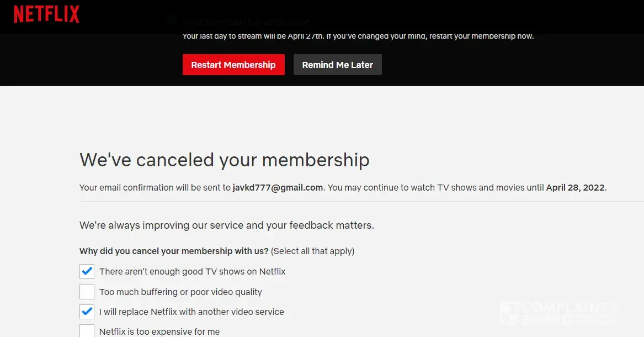This screenshot has width=644, height=337.
Task: Click the Netflix logo
Action: coord(47,14)
